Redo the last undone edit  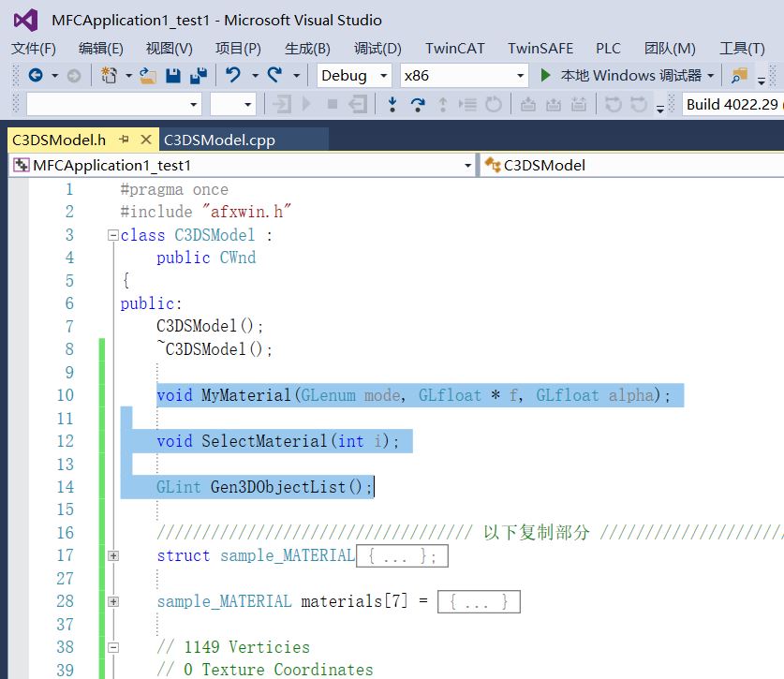274,75
